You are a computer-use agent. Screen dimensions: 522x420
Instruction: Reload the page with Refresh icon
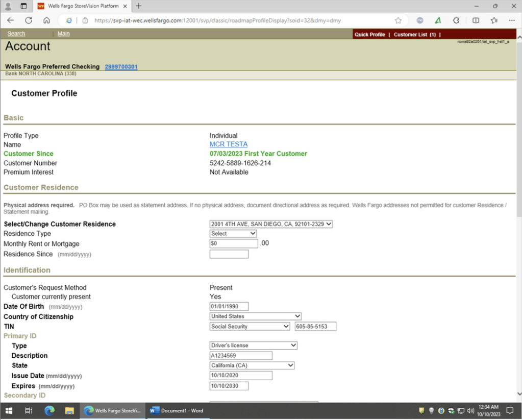[29, 20]
